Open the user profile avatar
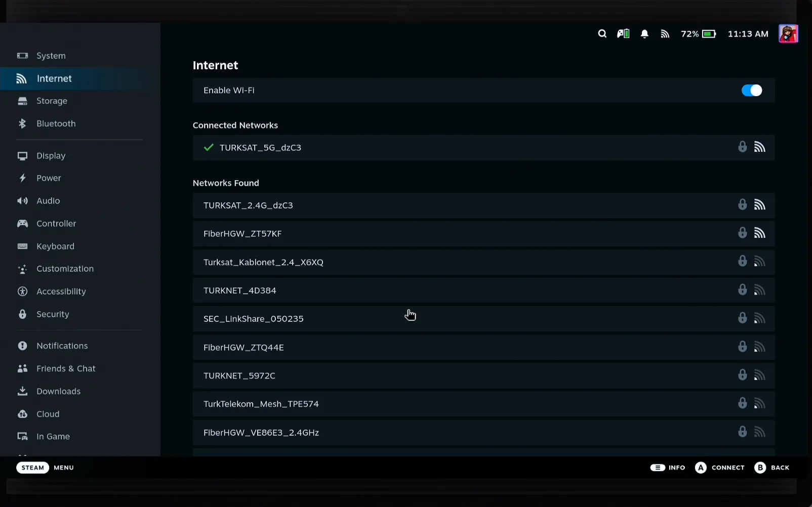This screenshot has width=812, height=507. [x=788, y=34]
